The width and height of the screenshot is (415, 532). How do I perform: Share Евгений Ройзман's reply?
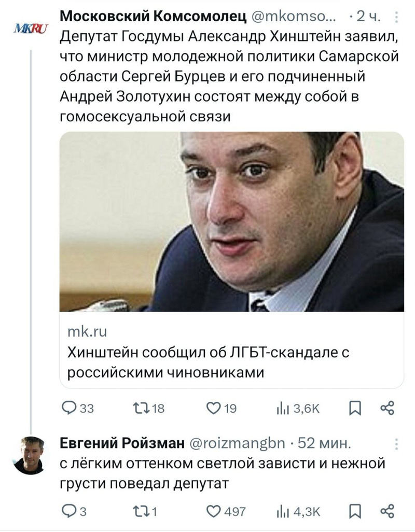(x=388, y=511)
